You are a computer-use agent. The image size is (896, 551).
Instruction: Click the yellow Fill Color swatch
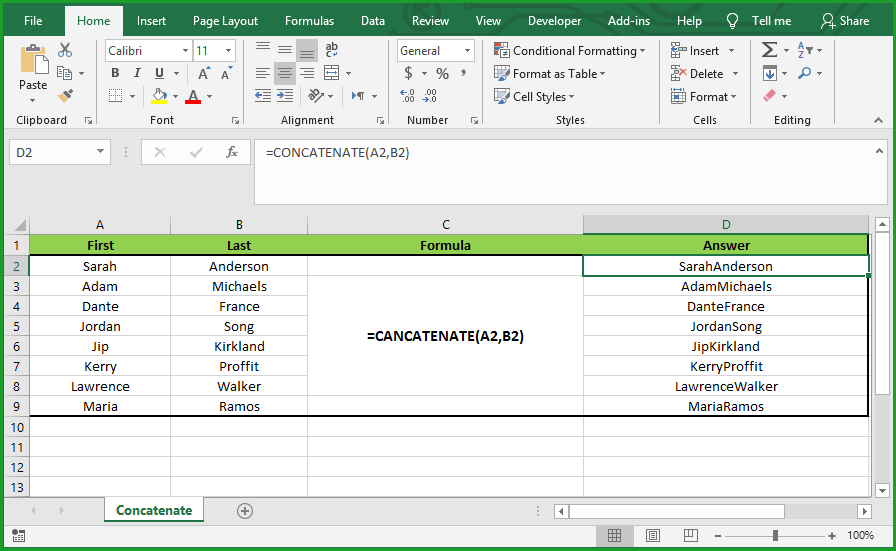(x=158, y=96)
